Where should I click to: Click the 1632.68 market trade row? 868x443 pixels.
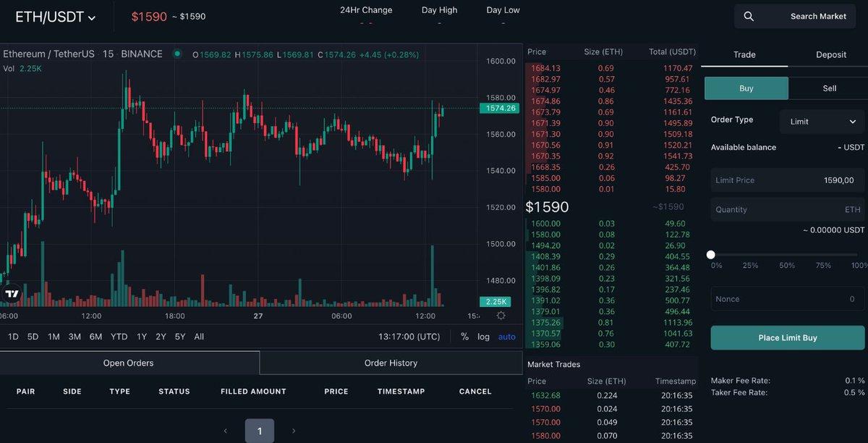611,395
